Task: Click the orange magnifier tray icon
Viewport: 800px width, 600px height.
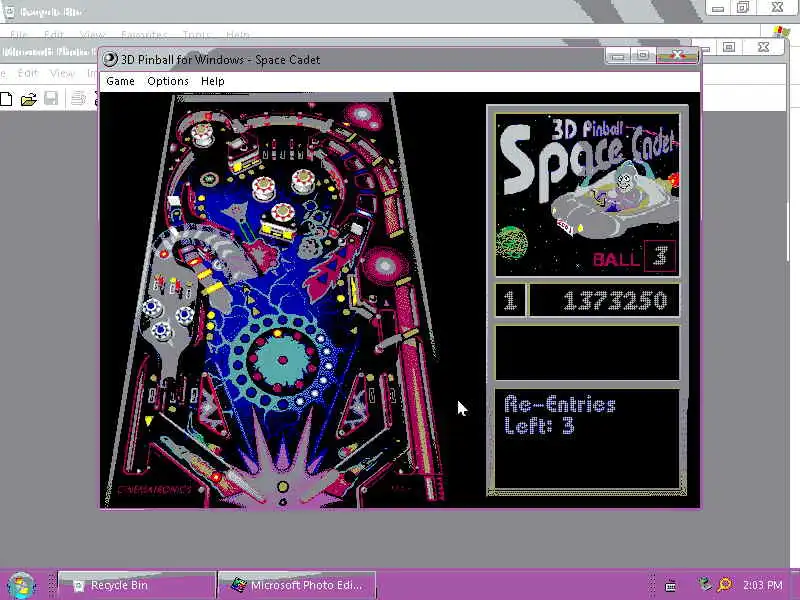Action: click(x=725, y=584)
